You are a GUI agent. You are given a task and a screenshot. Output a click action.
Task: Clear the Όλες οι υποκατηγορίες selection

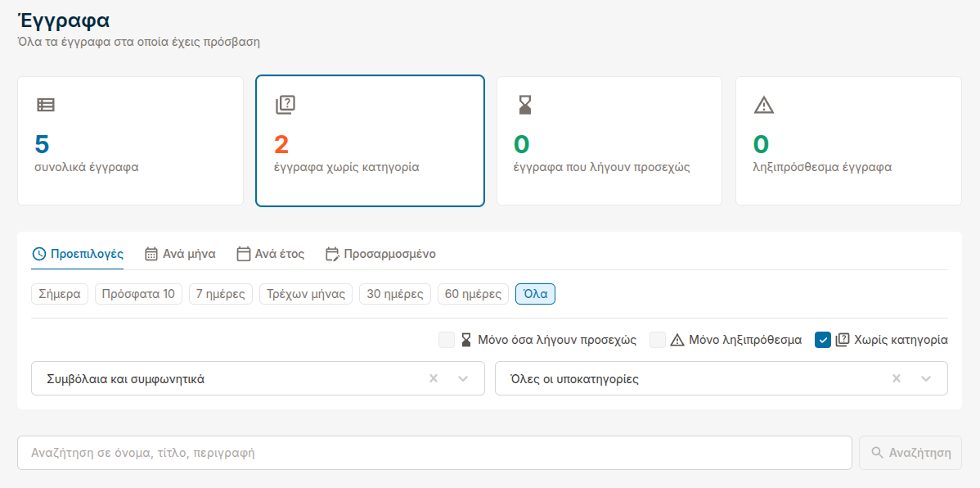[x=897, y=379]
